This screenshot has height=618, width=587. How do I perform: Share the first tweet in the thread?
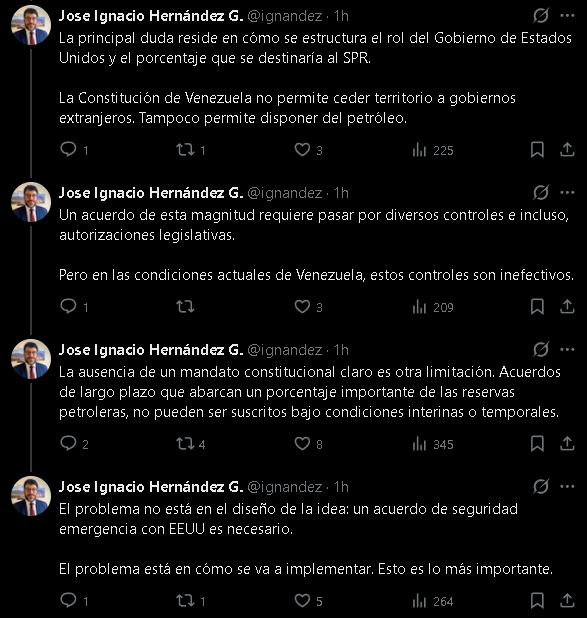pyautogui.click(x=567, y=150)
